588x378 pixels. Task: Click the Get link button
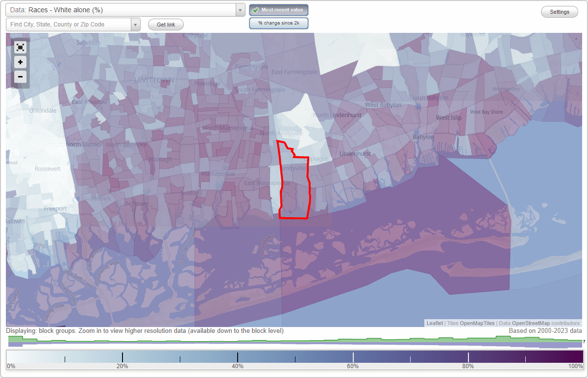tap(166, 25)
